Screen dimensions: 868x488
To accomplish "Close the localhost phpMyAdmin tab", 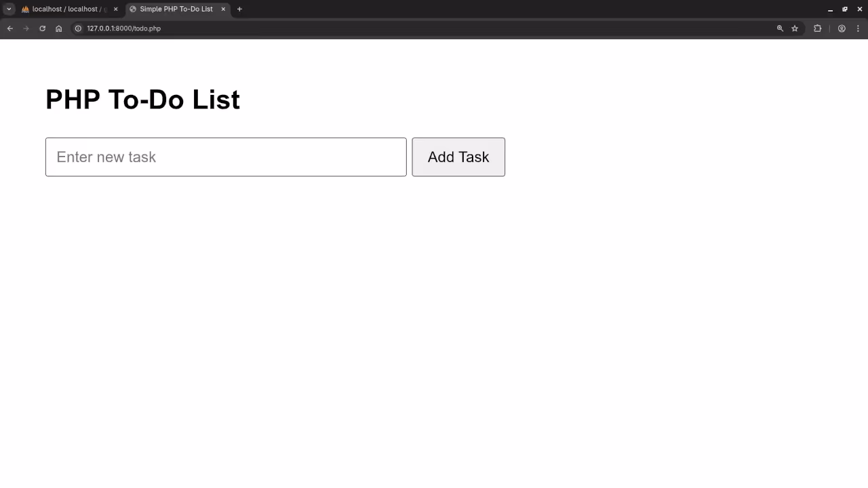I will click(x=115, y=9).
